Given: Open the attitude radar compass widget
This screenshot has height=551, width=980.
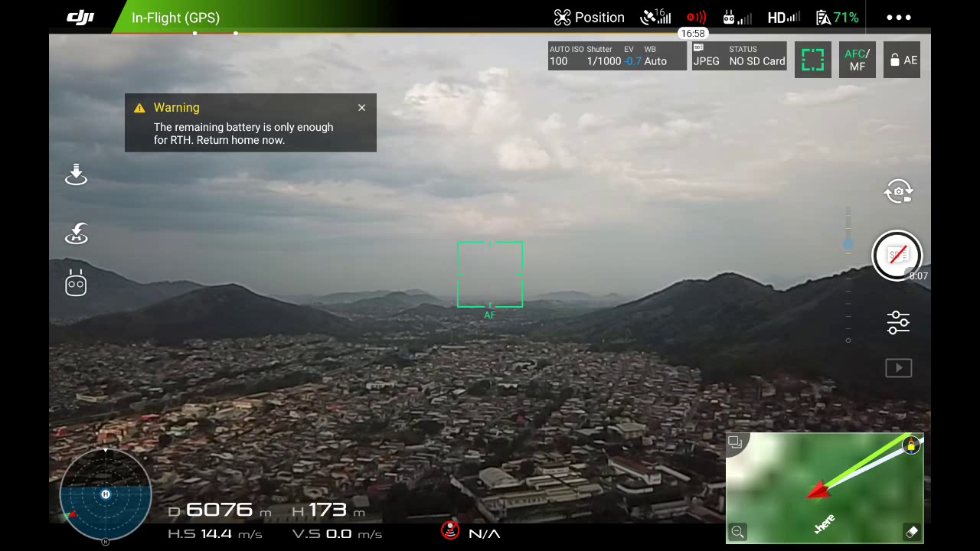Looking at the screenshot, I should point(106,494).
